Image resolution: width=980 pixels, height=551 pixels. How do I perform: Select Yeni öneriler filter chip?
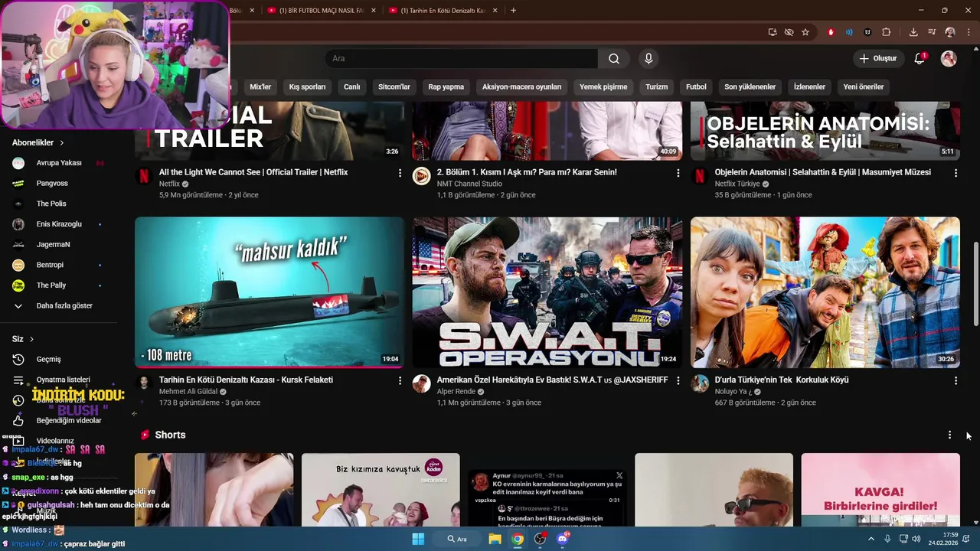[x=863, y=86]
